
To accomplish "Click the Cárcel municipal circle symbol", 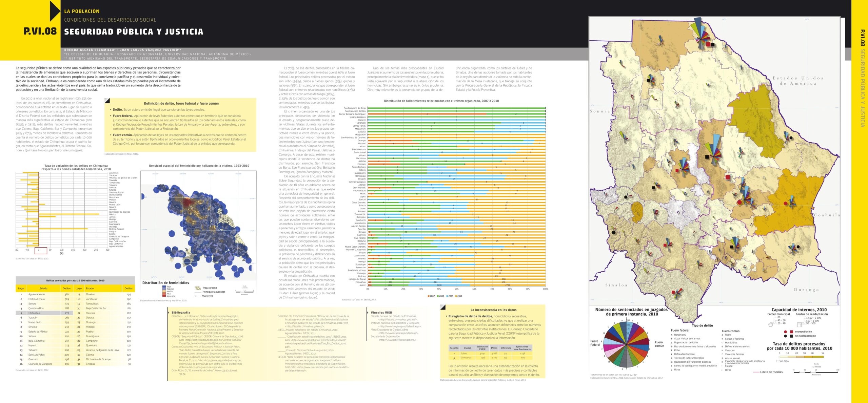I will coord(770,324).
